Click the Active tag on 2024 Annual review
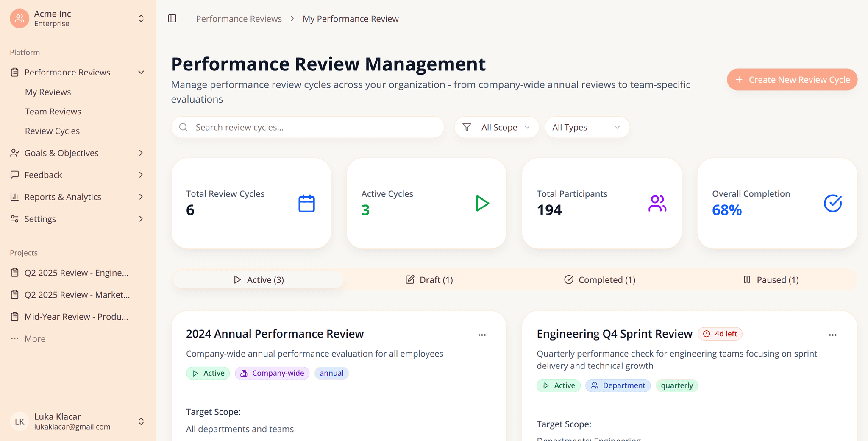Viewport: 868px width, 441px height. pos(208,373)
